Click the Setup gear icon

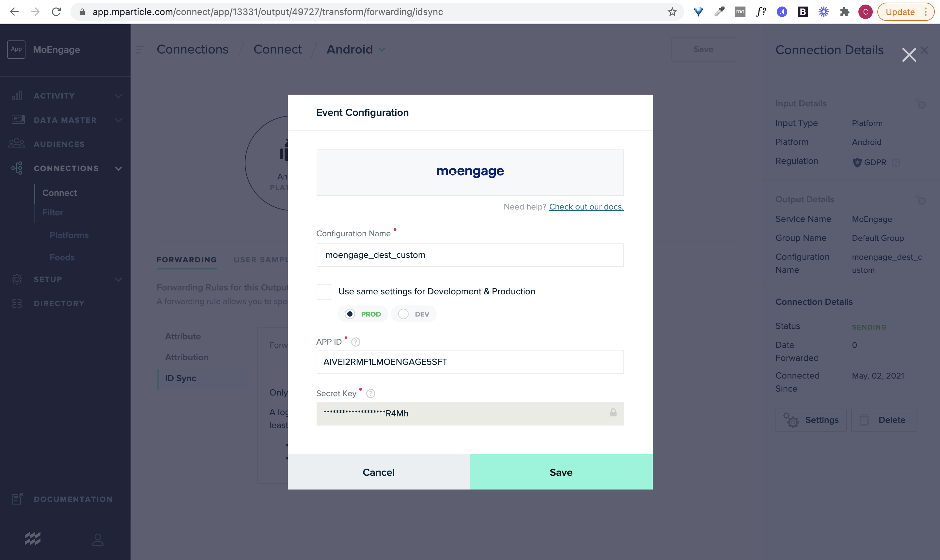tap(17, 279)
